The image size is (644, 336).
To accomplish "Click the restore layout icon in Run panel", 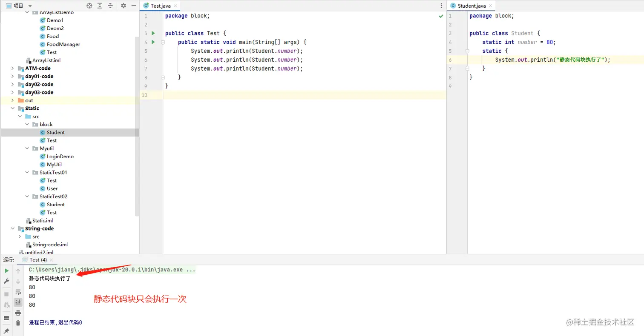I will (x=6, y=318).
